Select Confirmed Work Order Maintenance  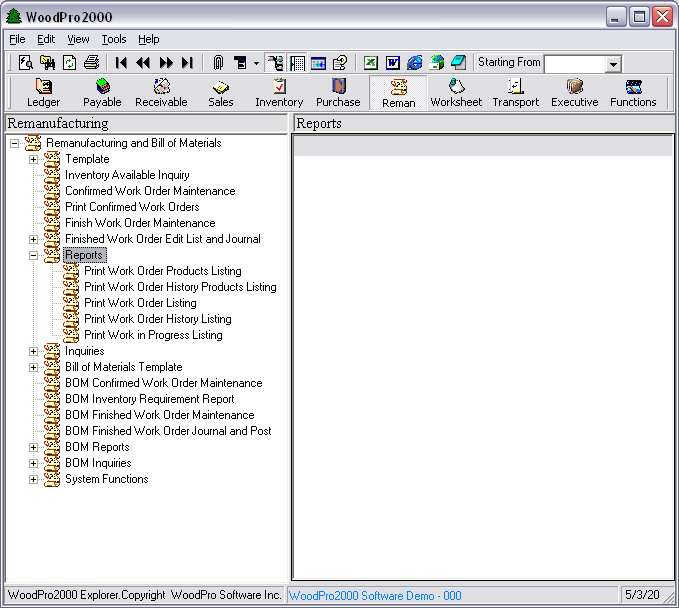(150, 191)
